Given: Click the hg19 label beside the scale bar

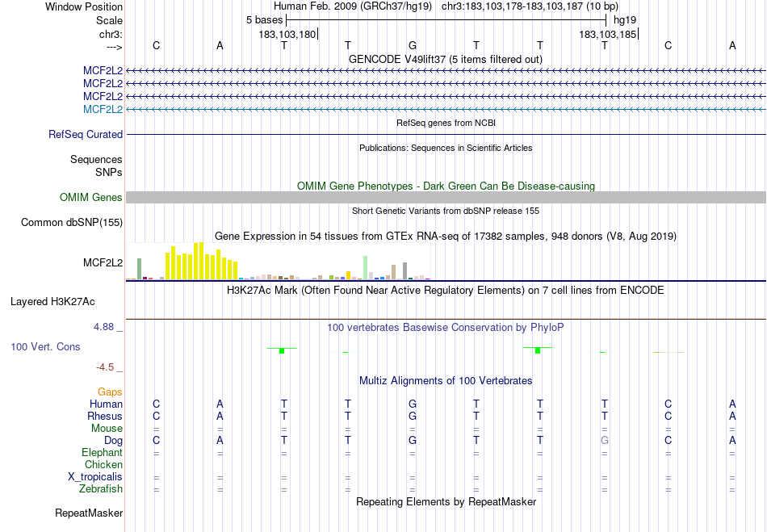Looking at the screenshot, I should 625,20.
